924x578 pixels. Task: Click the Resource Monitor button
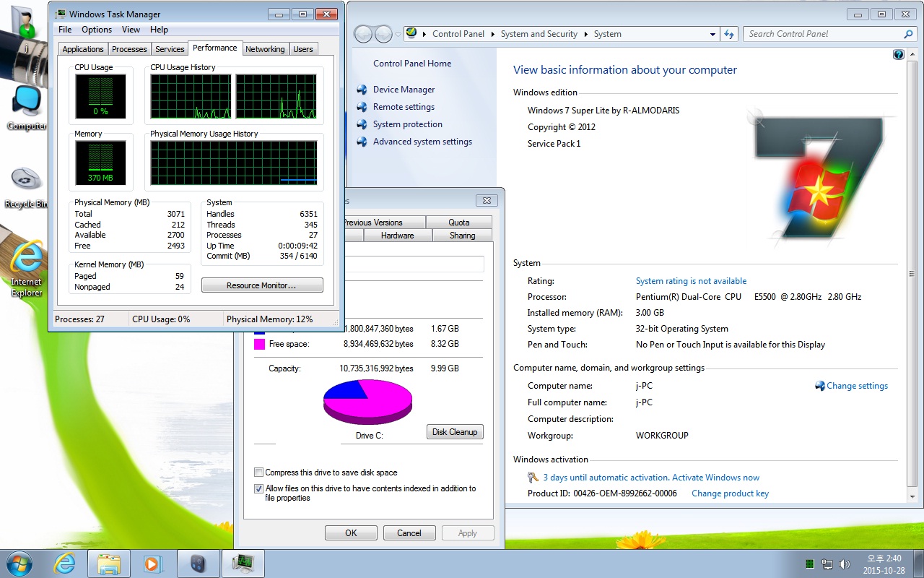pyautogui.click(x=262, y=285)
